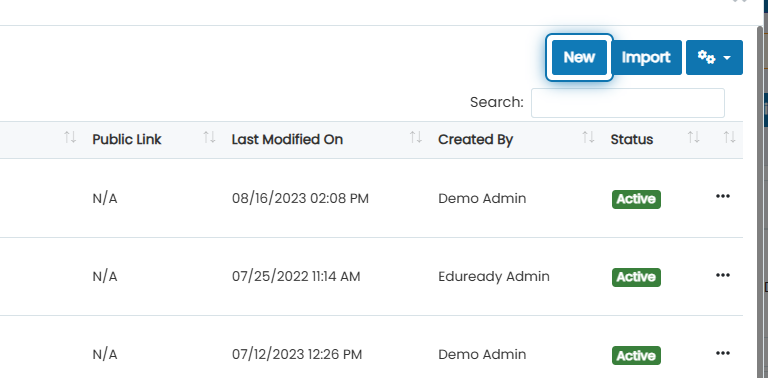This screenshot has height=378, width=768.
Task: Open actions menu for 07/12/2023 row
Action: point(723,353)
